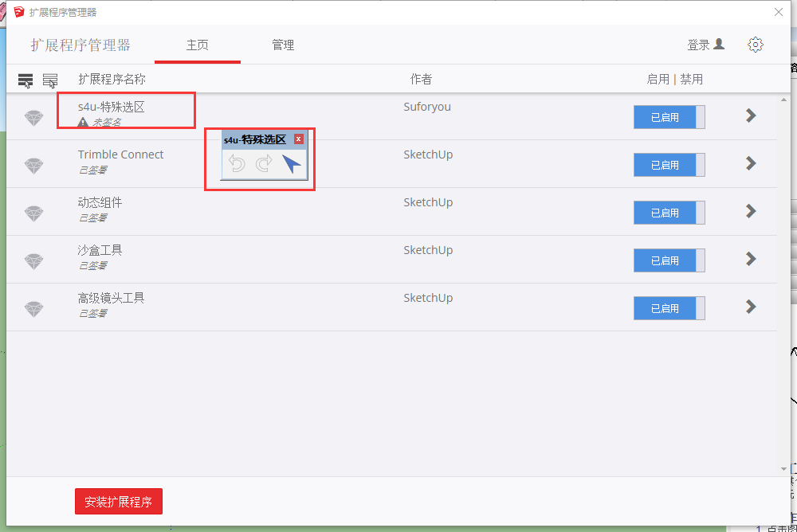The height and width of the screenshot is (532, 797).
Task: Switch to the 管理 tab
Action: click(x=283, y=45)
